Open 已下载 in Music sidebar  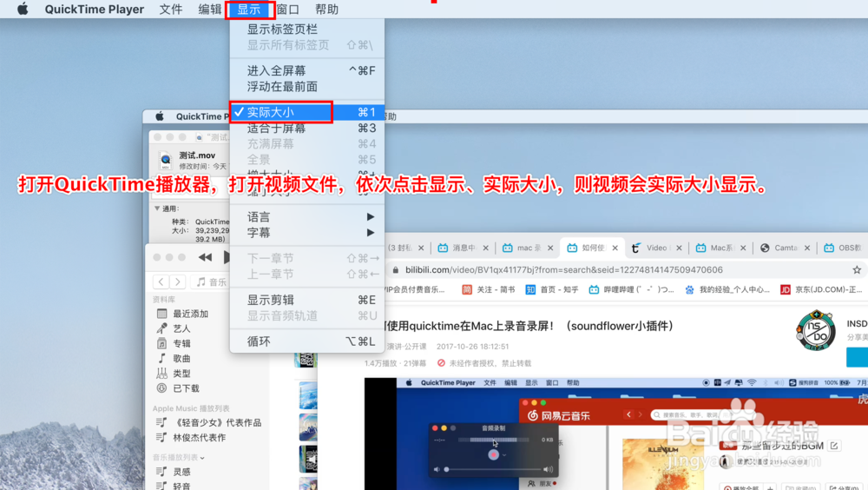tap(186, 388)
